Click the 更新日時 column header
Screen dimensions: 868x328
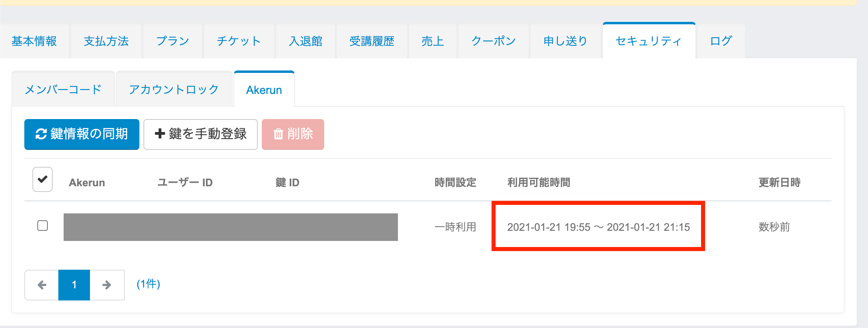tap(779, 183)
